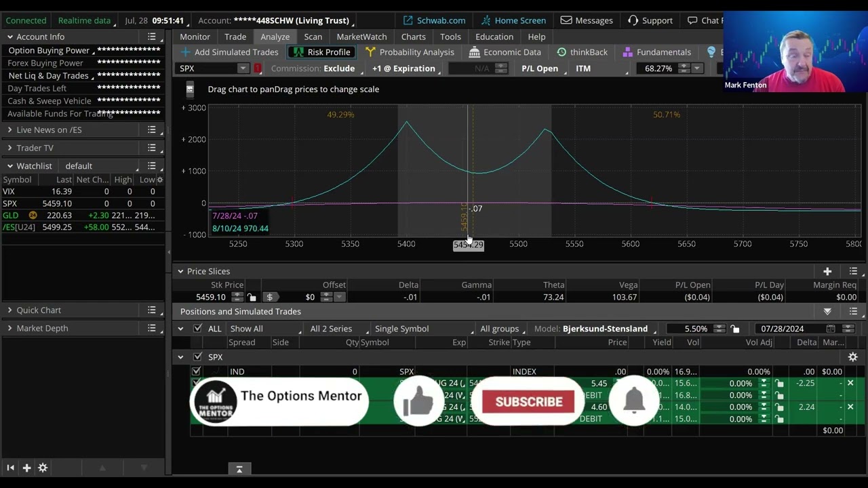Open the +1 @ Expiration dropdown
This screenshot has width=868, height=488.
406,68
